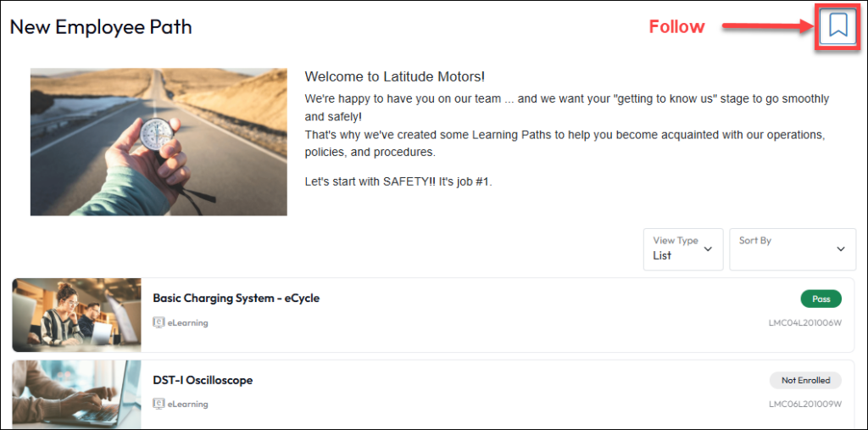Click the green Pass status badge
868x430 pixels.
pyautogui.click(x=821, y=299)
